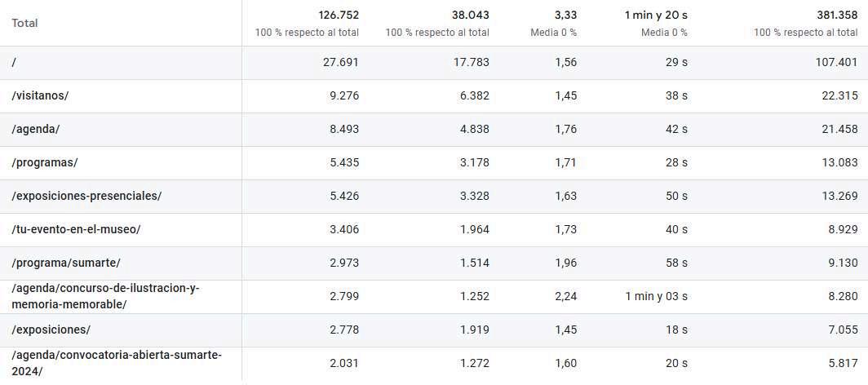Click the concurso-de-ilustracion-y-memoria-memorable path
This screenshot has height=385, width=868.
(105, 296)
